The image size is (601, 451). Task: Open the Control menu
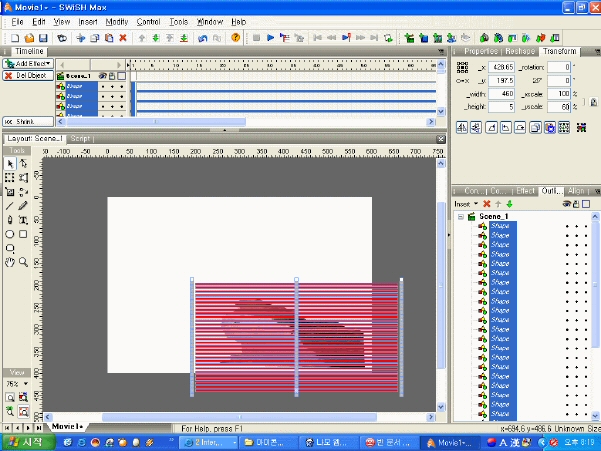[148, 22]
